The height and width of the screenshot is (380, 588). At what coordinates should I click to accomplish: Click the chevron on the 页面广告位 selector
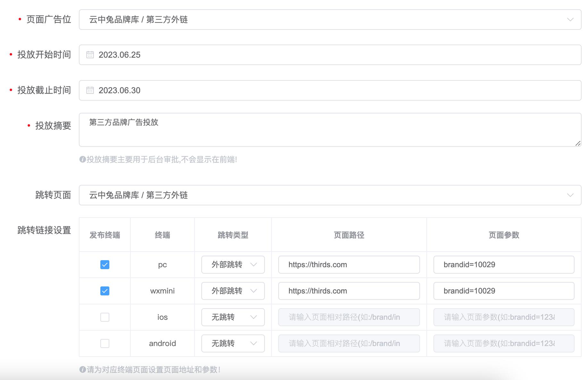pos(570,20)
